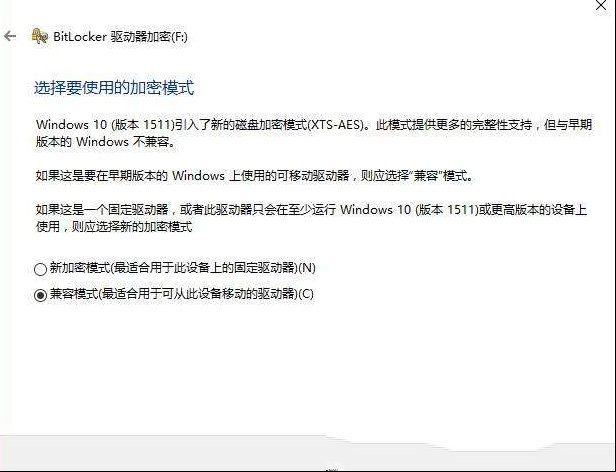This screenshot has height=472, width=616.
Task: Click the (F:) drive letter in the title
Action: coord(180,37)
